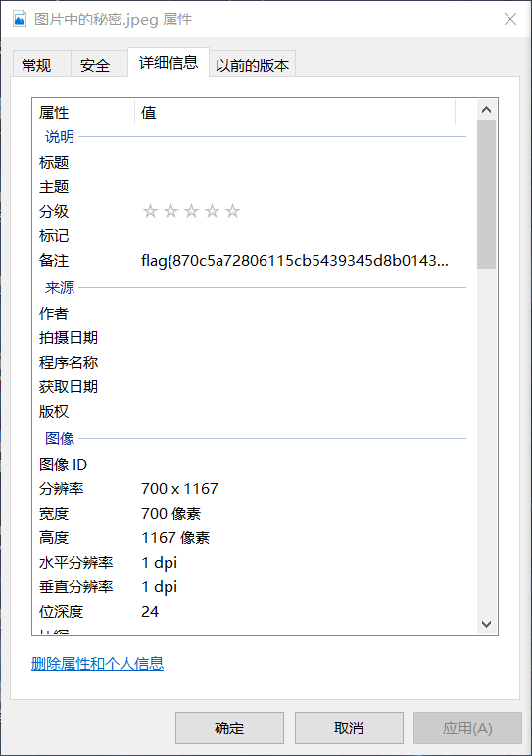532x756 pixels.
Task: Click the scrollbar up arrow
Action: coord(486,110)
